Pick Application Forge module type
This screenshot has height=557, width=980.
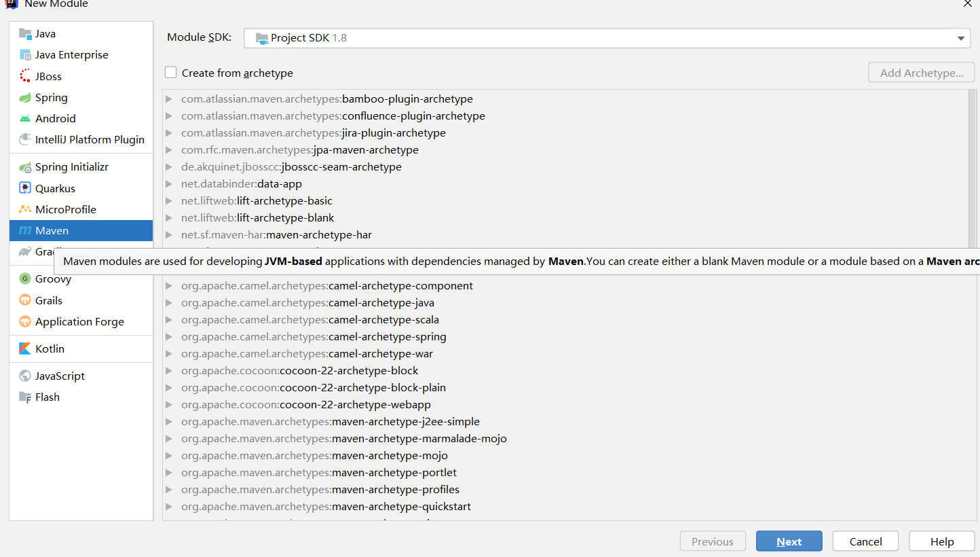click(x=81, y=321)
